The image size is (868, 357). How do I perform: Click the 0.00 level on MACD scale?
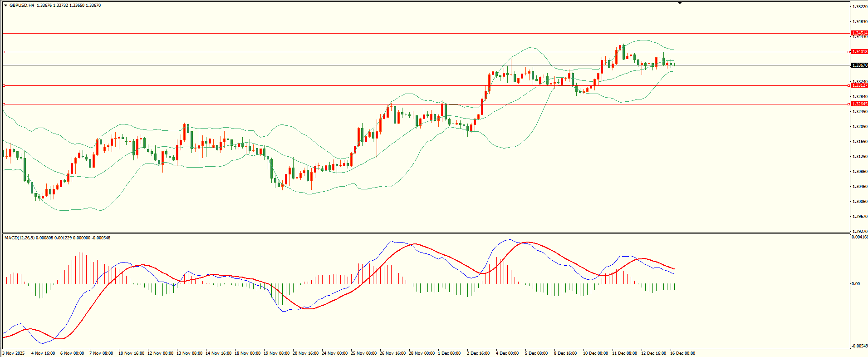855,284
